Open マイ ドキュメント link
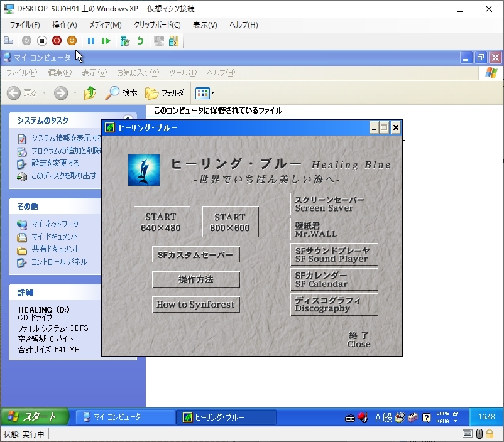 55,237
